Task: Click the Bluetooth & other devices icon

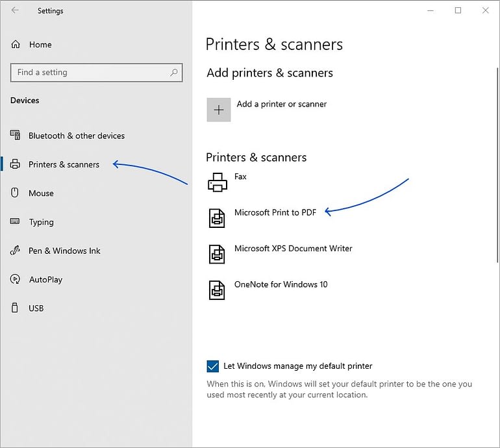Action: point(15,135)
